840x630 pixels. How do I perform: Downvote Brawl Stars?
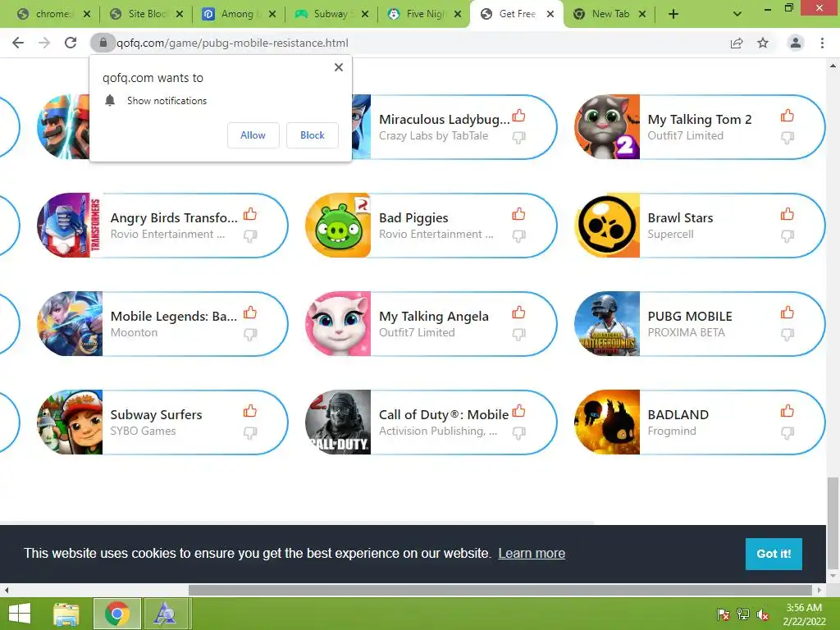(787, 236)
